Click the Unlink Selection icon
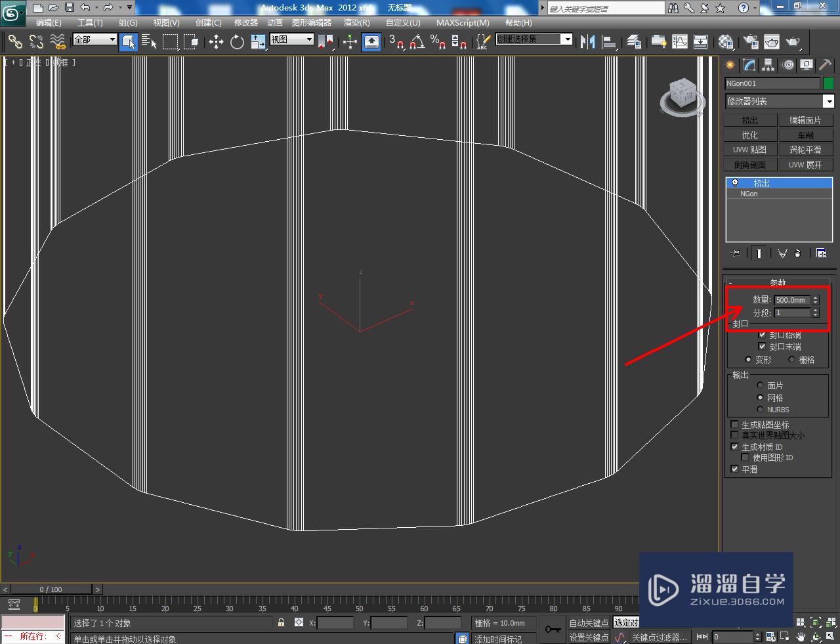 click(x=36, y=42)
